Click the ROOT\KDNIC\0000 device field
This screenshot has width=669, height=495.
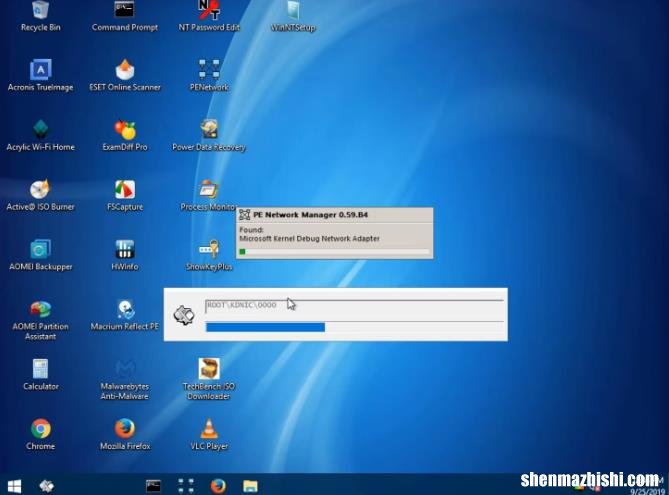pos(354,306)
